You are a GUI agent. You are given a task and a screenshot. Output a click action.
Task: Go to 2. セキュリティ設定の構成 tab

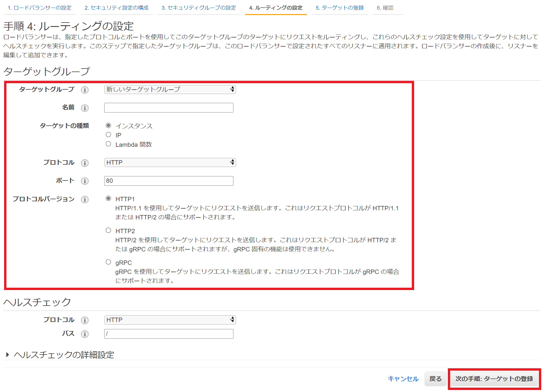coord(117,8)
